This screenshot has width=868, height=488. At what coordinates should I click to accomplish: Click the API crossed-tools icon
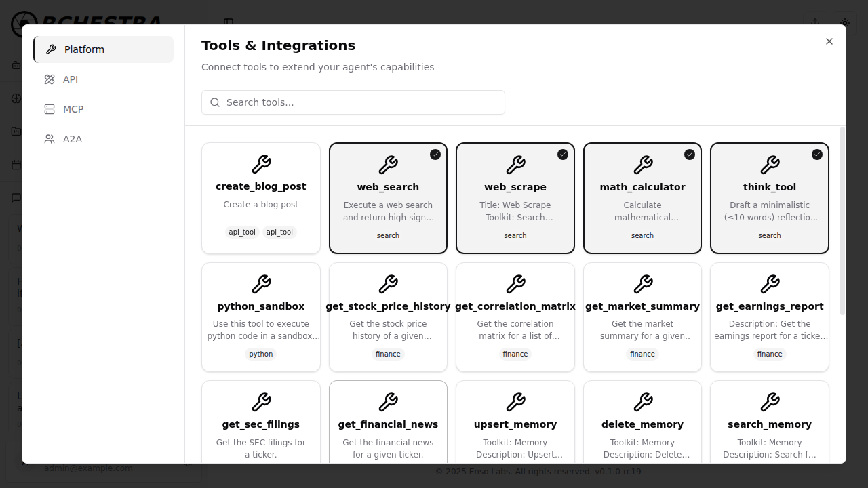(x=50, y=79)
